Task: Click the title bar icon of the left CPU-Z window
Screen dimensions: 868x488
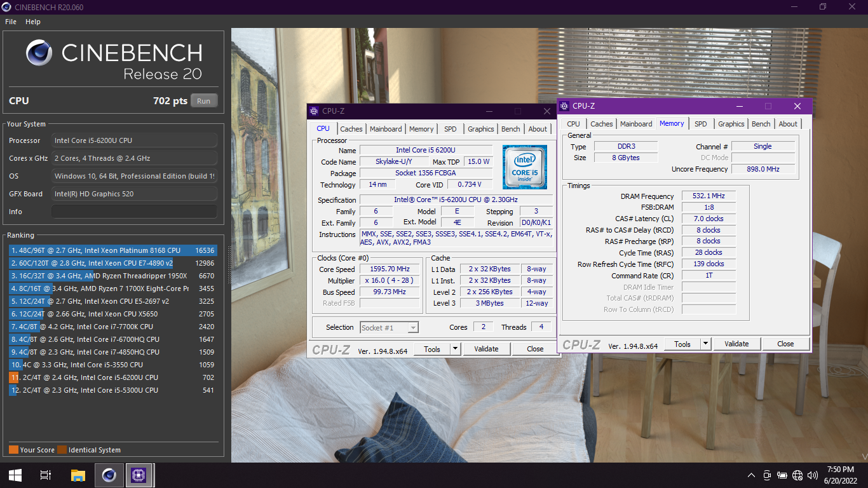Action: (x=313, y=111)
